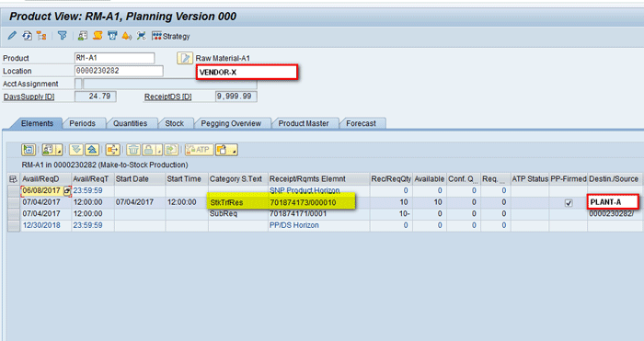Open the Forecast tab

tap(361, 123)
